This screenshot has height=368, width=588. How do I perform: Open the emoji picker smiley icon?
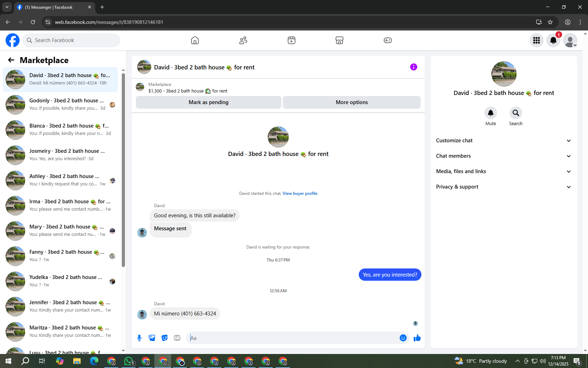click(403, 338)
